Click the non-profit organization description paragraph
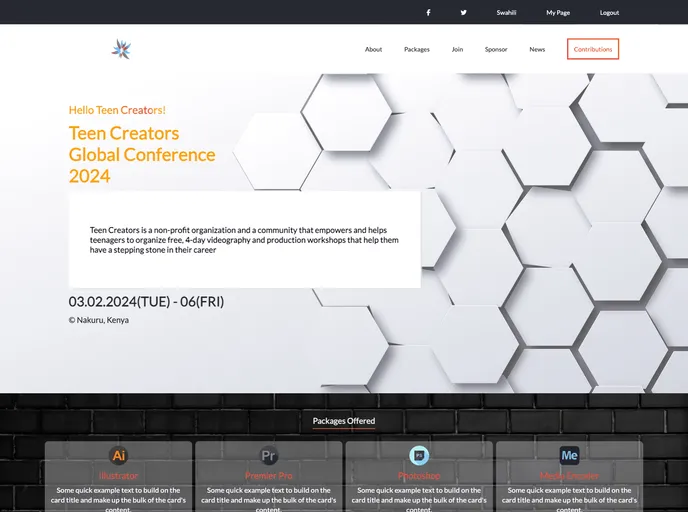Viewport: 688px width, 512px height. pos(244,240)
